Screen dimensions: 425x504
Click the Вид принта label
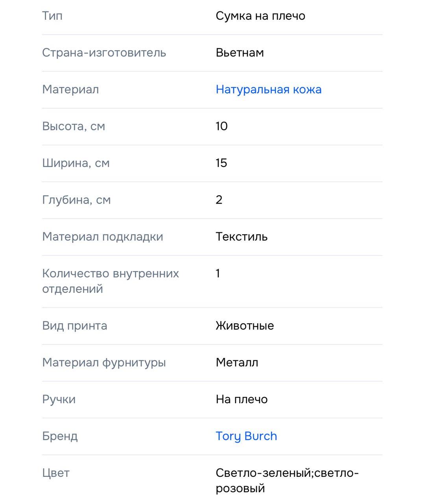click(74, 326)
